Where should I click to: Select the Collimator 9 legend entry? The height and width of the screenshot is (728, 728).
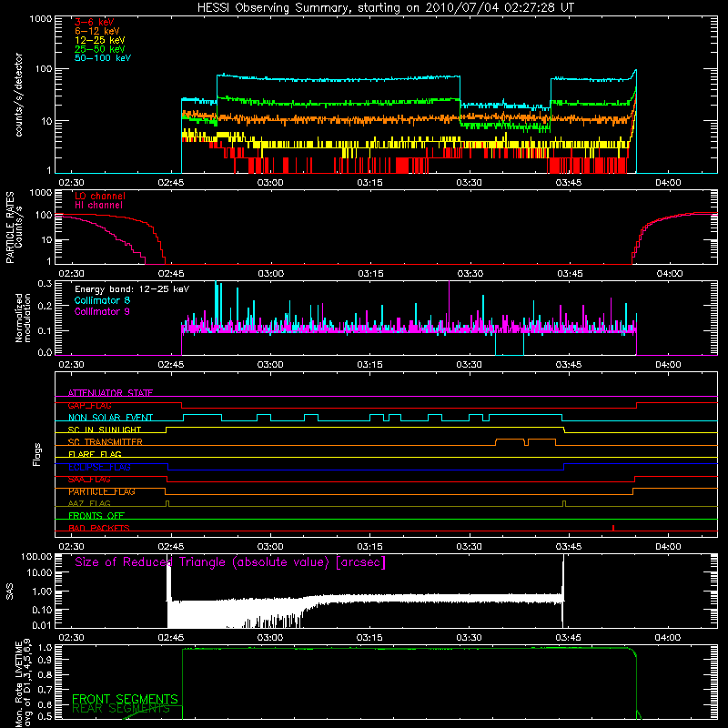point(102,311)
